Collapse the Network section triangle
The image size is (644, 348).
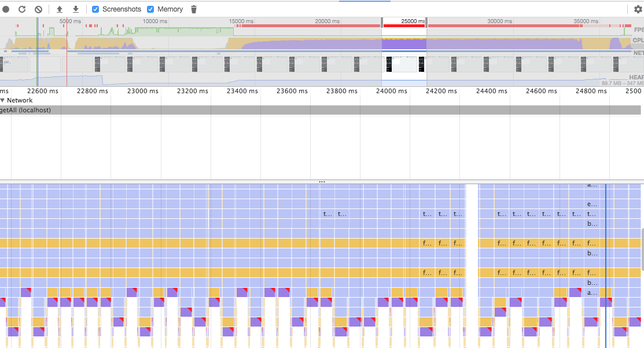point(3,100)
